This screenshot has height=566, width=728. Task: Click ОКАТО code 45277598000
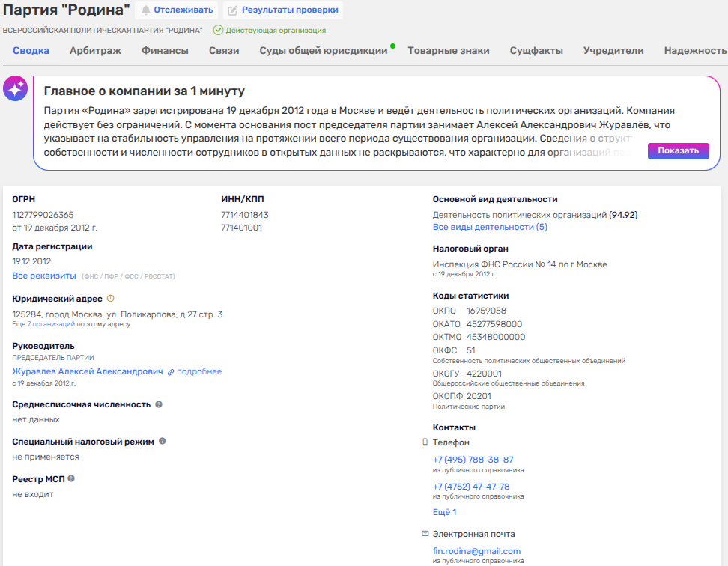(494, 324)
